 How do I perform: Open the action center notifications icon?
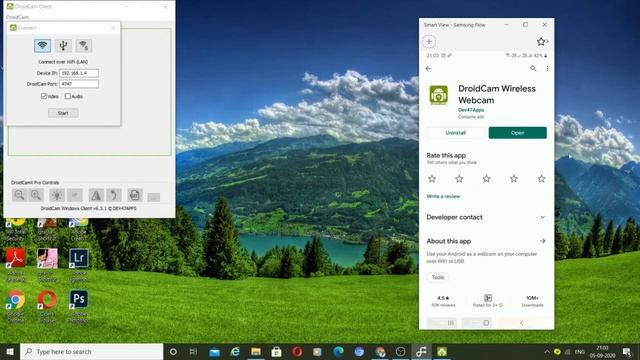click(627, 351)
